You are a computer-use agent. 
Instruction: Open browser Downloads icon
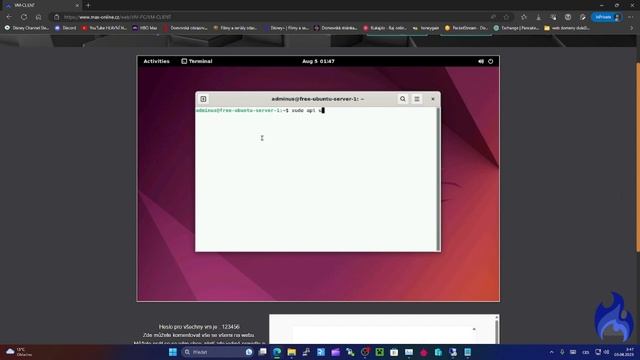coord(539,17)
